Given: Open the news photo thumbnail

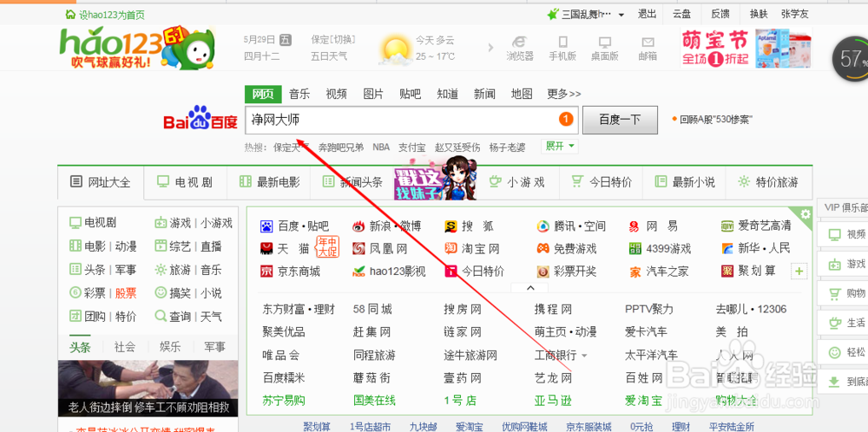Looking at the screenshot, I should [148, 388].
